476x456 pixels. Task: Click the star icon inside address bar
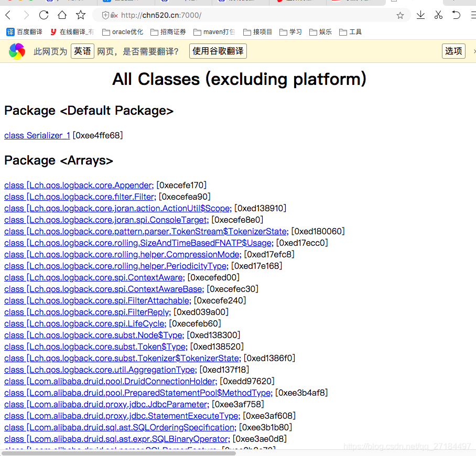click(x=400, y=15)
